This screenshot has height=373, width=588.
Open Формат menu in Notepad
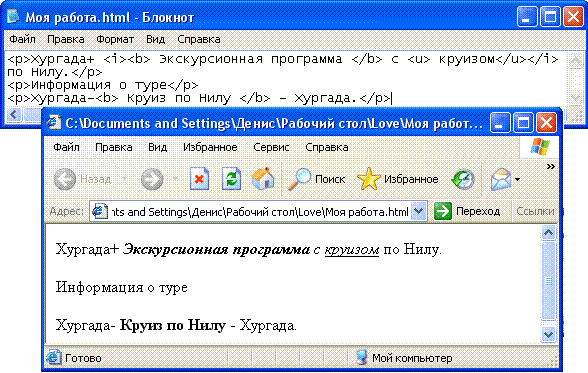pos(115,39)
